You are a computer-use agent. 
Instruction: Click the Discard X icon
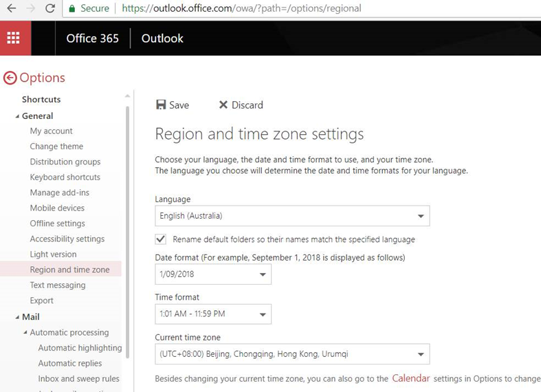pos(223,105)
